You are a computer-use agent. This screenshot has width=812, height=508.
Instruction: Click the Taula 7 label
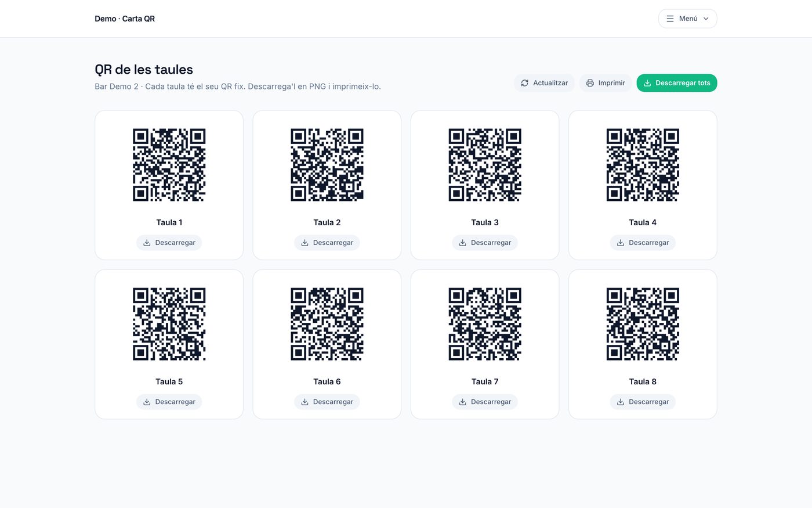(x=485, y=381)
